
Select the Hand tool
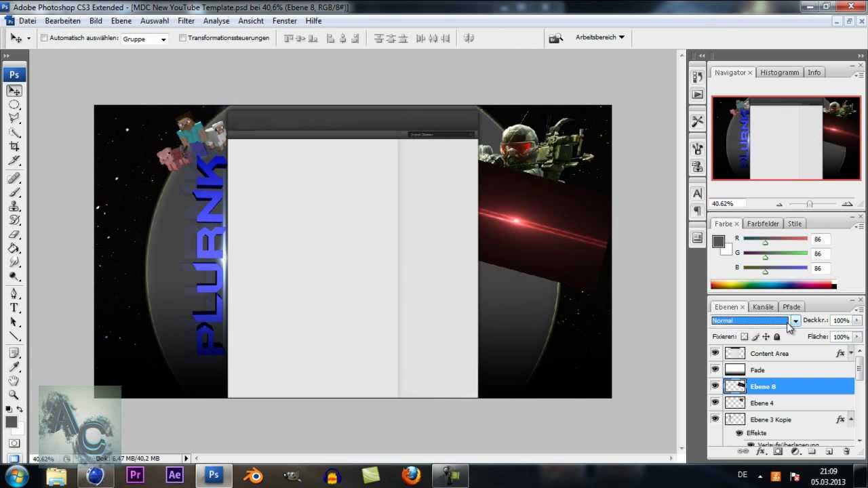point(14,381)
